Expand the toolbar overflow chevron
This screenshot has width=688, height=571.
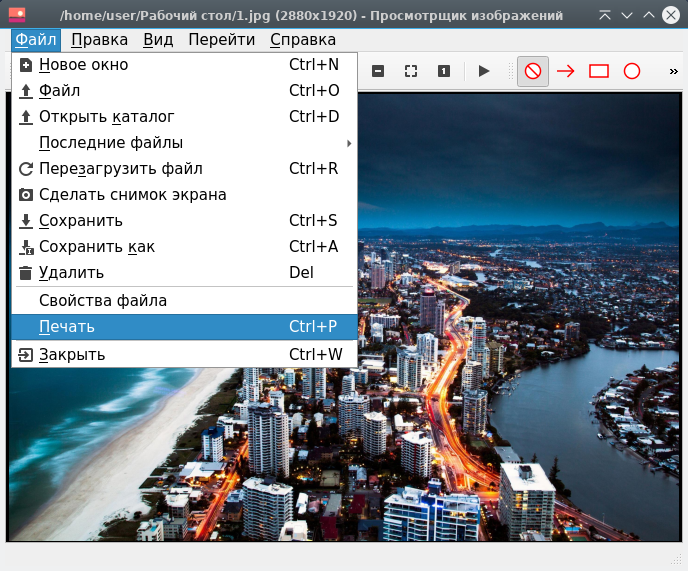673,71
